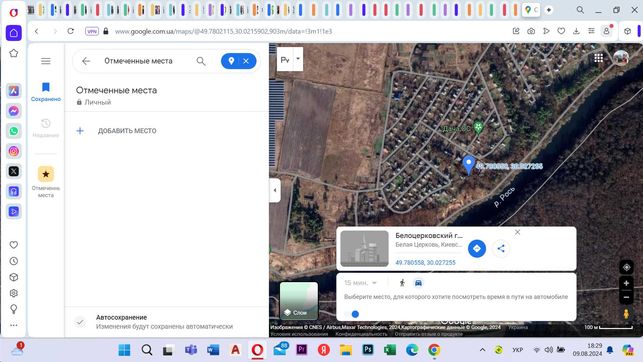Open the Сохранено tab in sidebar
This screenshot has width=643, height=362.
coord(46,92)
